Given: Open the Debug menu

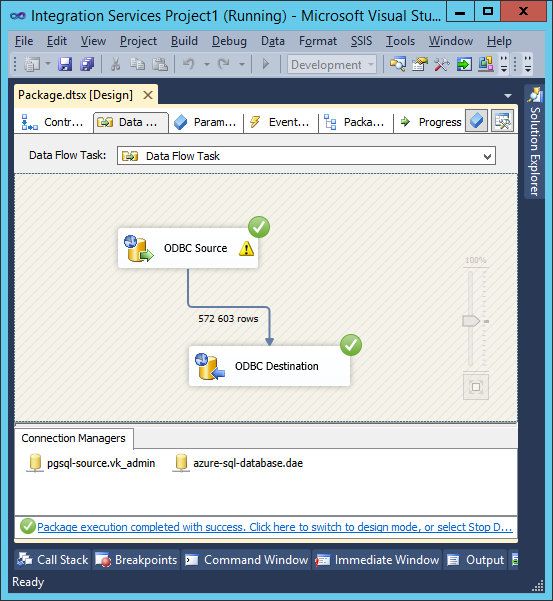Looking at the screenshot, I should coord(229,41).
